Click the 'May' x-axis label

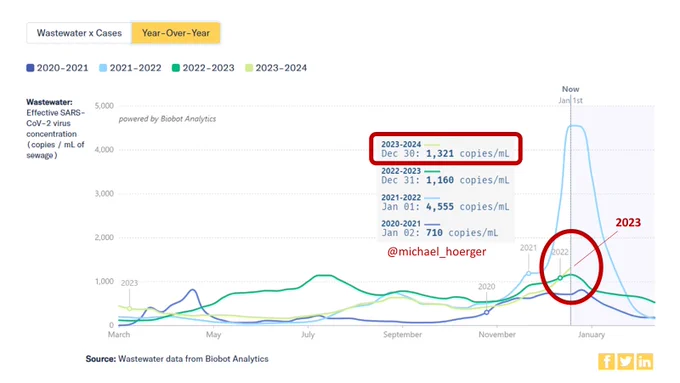click(x=213, y=334)
